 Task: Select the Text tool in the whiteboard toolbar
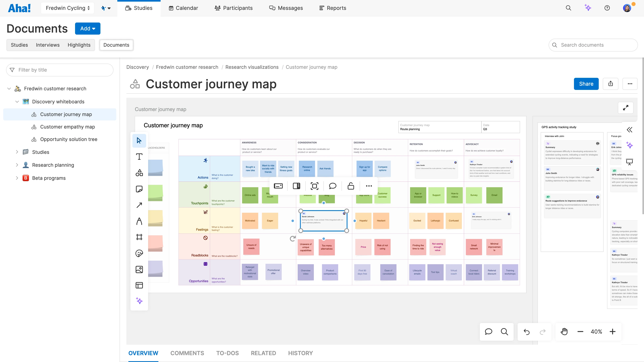pyautogui.click(x=139, y=157)
